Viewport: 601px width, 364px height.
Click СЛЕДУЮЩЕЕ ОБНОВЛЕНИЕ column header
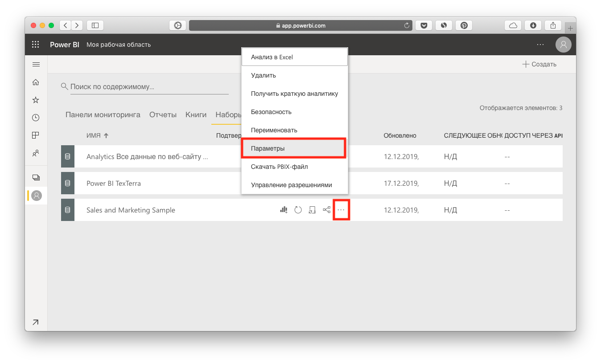(473, 135)
